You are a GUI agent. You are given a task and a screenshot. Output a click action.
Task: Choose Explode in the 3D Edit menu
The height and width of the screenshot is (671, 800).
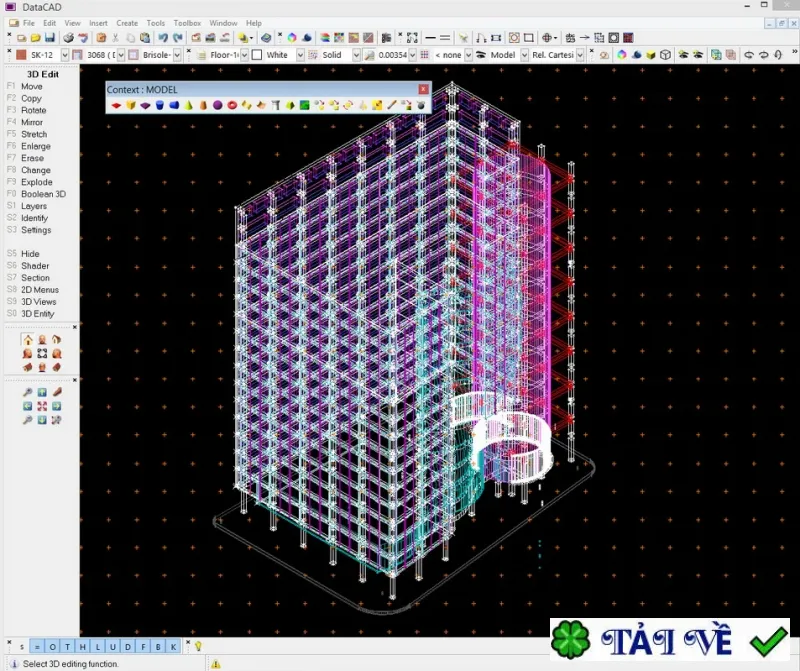[37, 182]
